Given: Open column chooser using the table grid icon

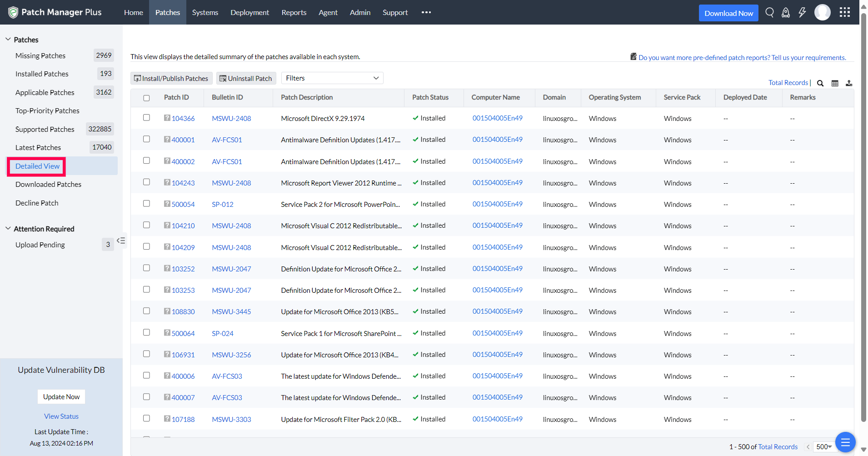Looking at the screenshot, I should tap(835, 83).
